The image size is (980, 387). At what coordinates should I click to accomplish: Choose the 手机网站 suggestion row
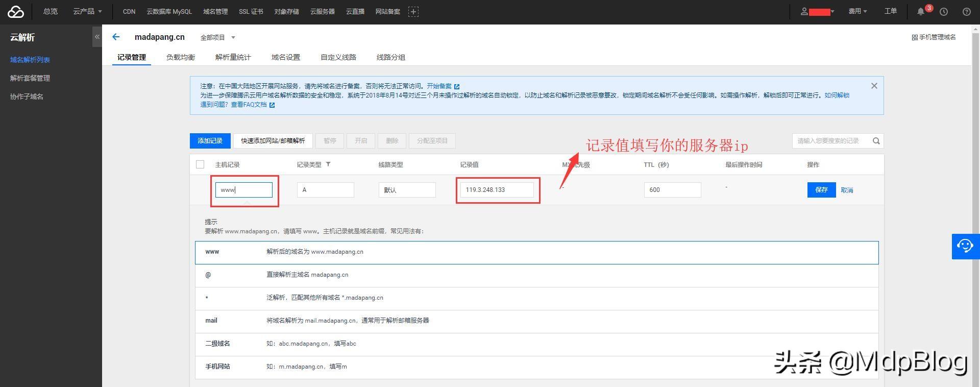pyautogui.click(x=537, y=367)
